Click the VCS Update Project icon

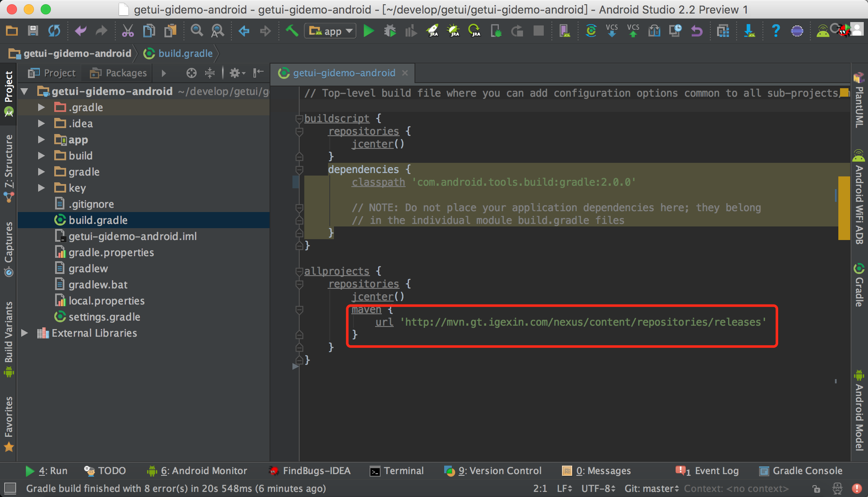point(612,31)
